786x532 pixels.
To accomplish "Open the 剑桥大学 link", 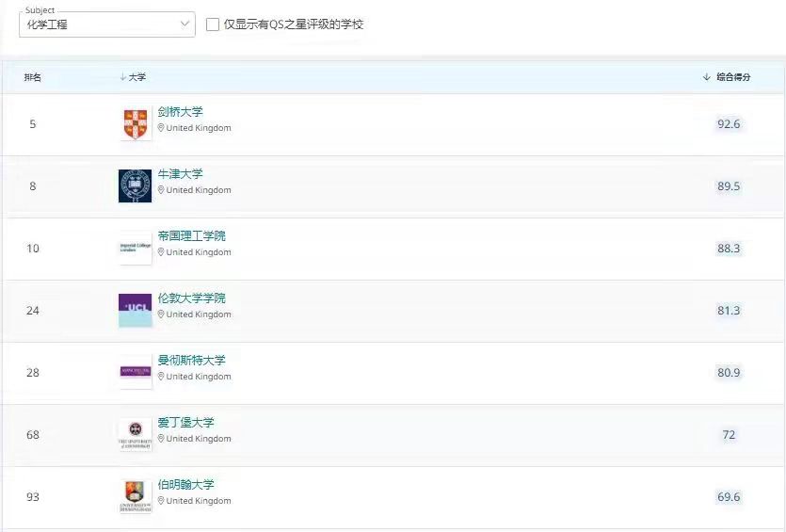I will 180,111.
